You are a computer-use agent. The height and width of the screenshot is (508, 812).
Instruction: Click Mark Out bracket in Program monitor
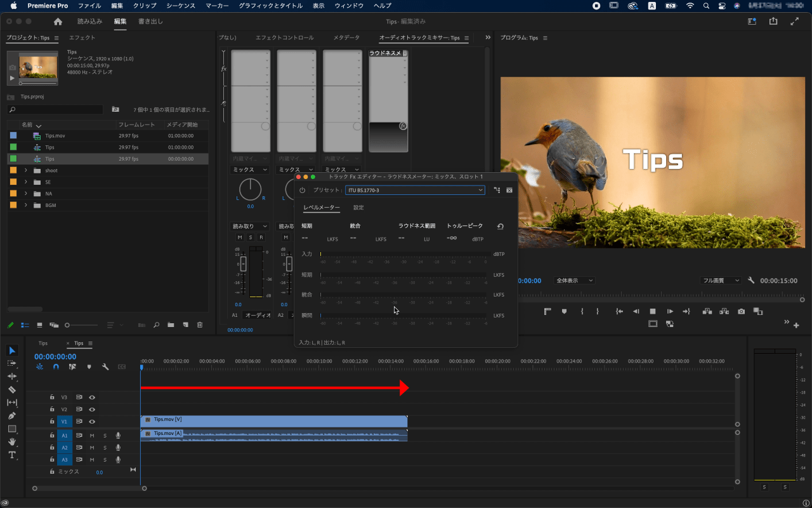(x=597, y=311)
